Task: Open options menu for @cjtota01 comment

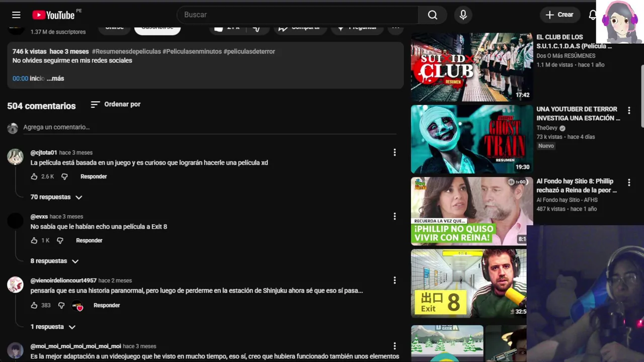Action: 394,152
